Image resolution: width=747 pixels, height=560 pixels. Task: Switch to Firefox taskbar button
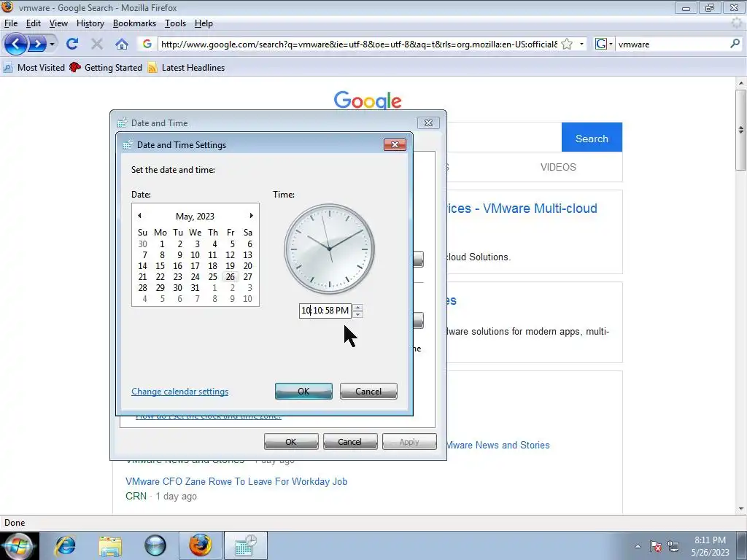click(x=201, y=545)
